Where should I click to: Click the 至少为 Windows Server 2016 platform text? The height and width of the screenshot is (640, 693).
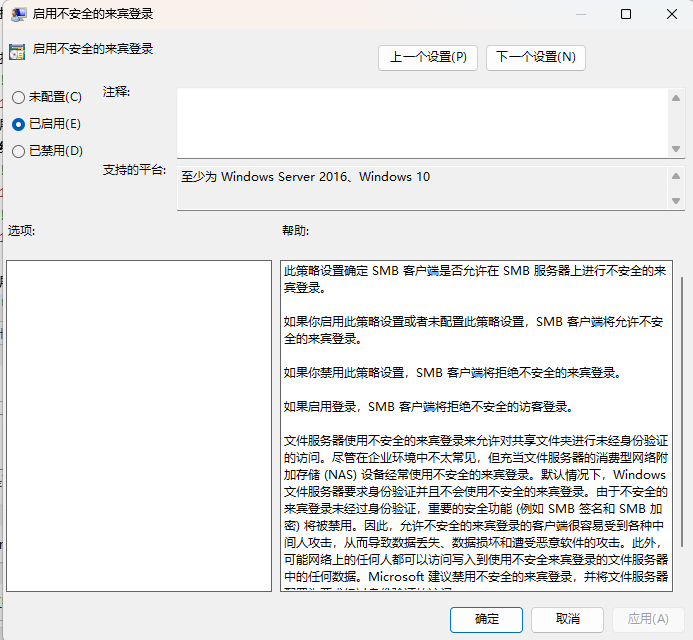(x=305, y=177)
